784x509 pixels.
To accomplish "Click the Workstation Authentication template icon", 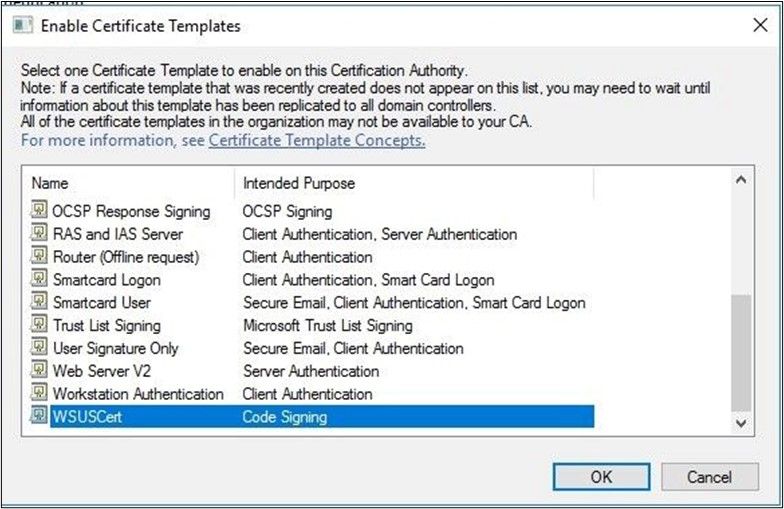I will (39, 393).
